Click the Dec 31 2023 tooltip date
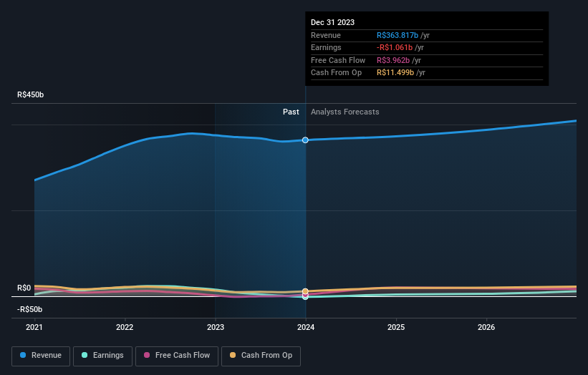Screen dimensions: 588x375 pos(332,22)
